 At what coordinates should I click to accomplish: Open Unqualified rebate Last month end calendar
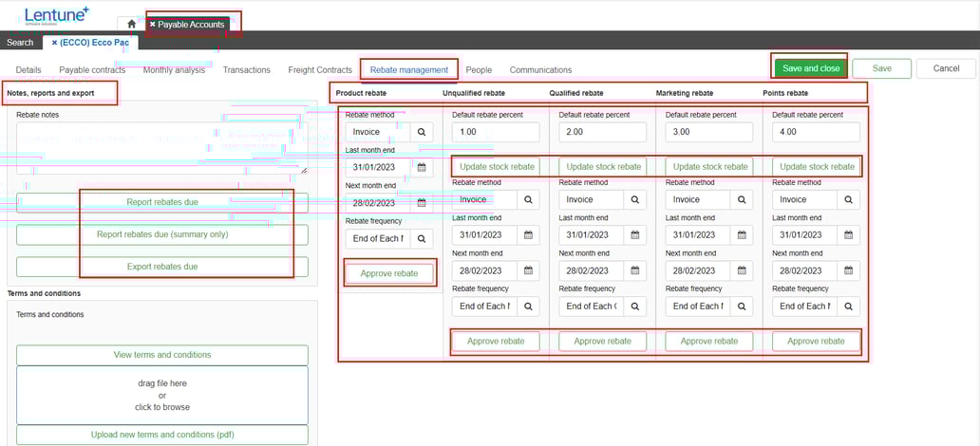pyautogui.click(x=528, y=235)
